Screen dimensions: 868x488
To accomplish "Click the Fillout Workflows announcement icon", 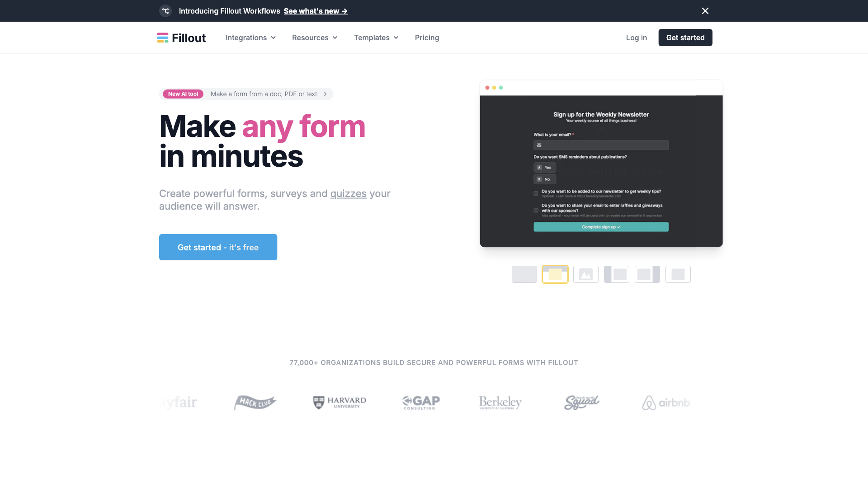I will pos(167,11).
